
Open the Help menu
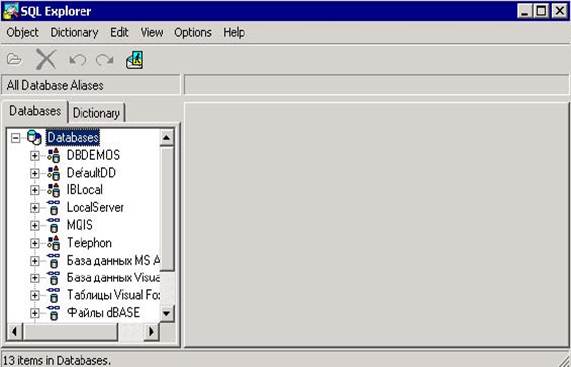click(234, 33)
